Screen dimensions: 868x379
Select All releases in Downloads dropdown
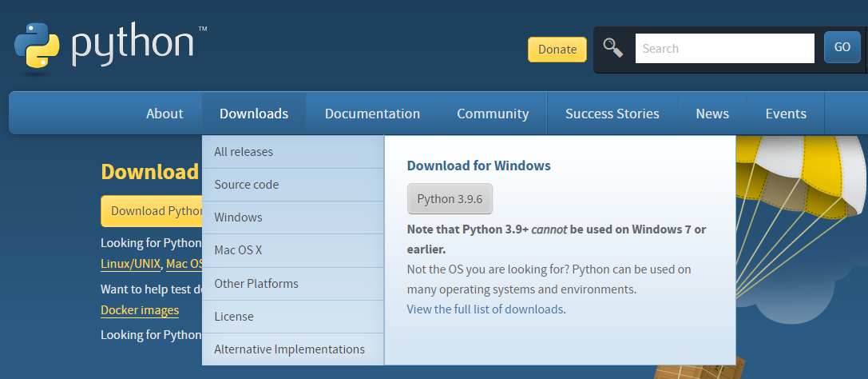pyautogui.click(x=293, y=152)
